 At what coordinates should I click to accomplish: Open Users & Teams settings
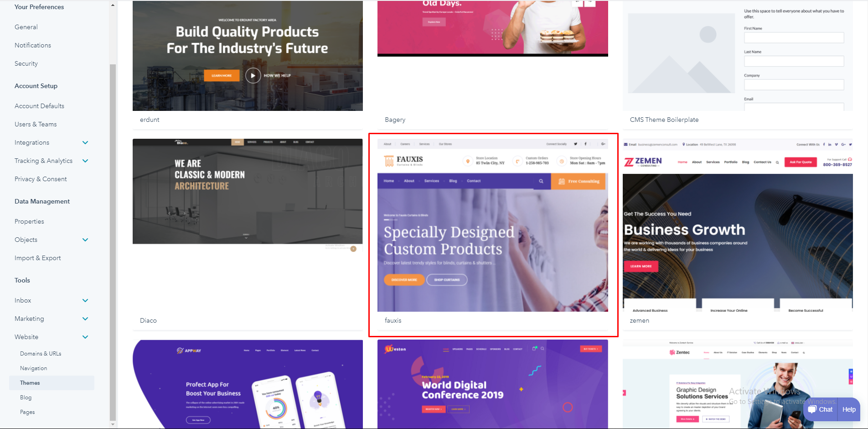click(x=36, y=124)
